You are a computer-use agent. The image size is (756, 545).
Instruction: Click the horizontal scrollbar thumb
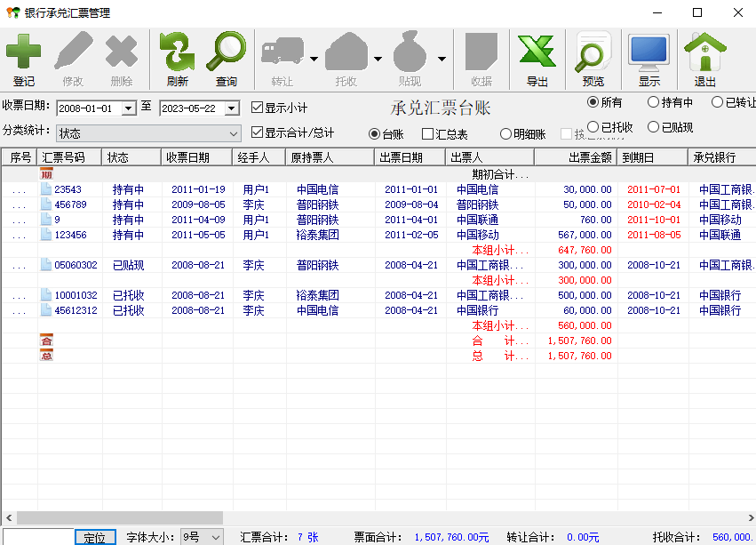120,518
